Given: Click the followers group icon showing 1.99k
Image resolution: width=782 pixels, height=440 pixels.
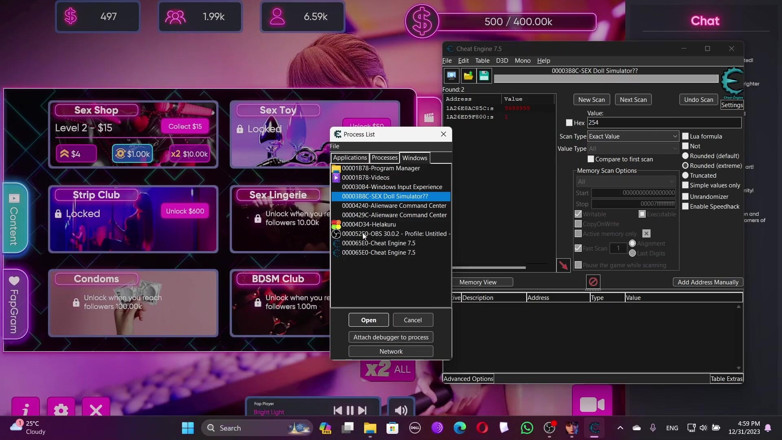Looking at the screenshot, I should tap(175, 17).
